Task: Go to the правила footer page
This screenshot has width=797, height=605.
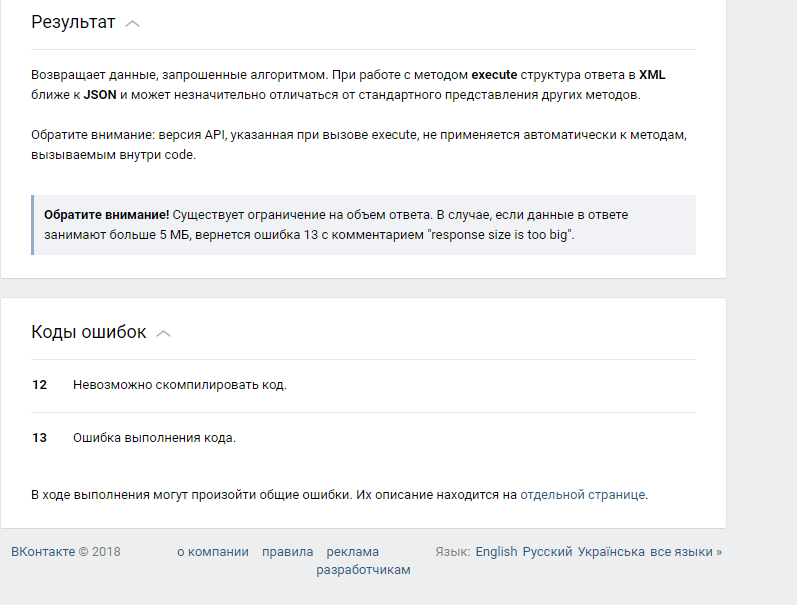Action: click(287, 552)
